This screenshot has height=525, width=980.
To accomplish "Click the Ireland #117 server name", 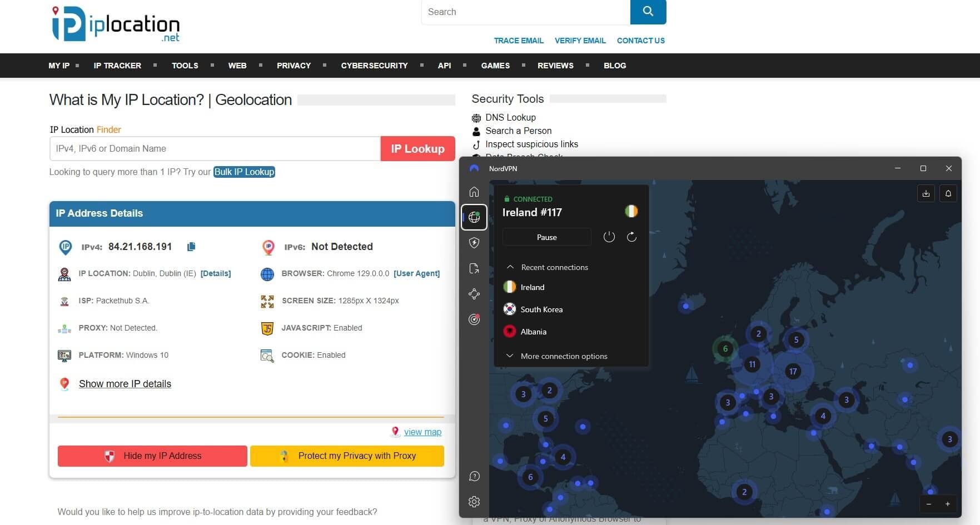I will point(532,212).
